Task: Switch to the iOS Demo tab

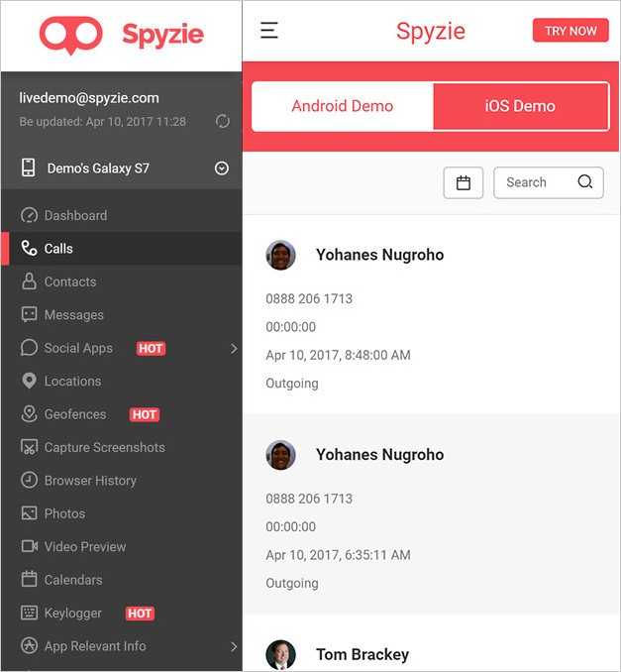Action: coord(520,106)
